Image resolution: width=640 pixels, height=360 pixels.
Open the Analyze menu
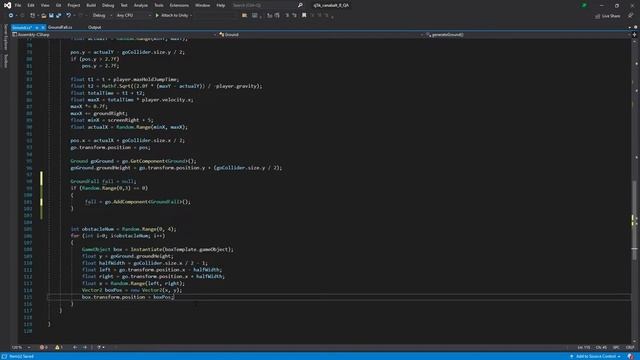[x=141, y=5]
